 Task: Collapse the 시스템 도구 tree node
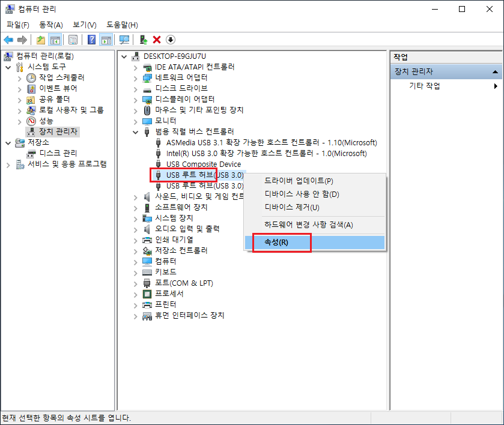[8, 67]
